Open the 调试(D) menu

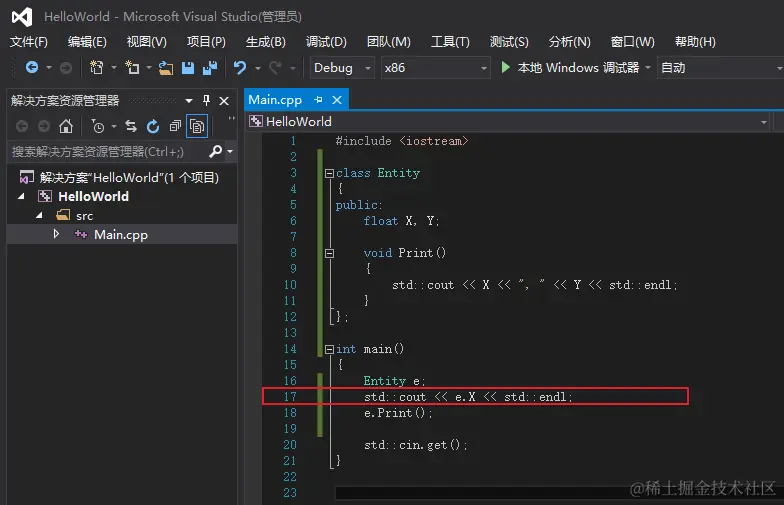point(326,42)
